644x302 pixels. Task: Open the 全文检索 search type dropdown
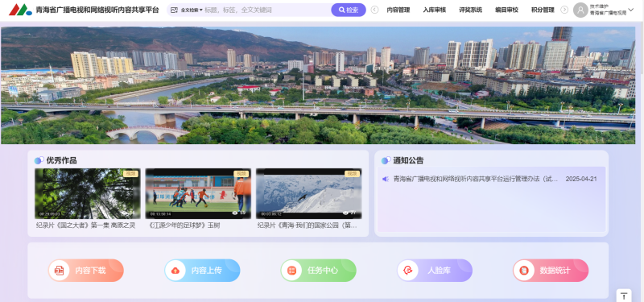pos(192,10)
